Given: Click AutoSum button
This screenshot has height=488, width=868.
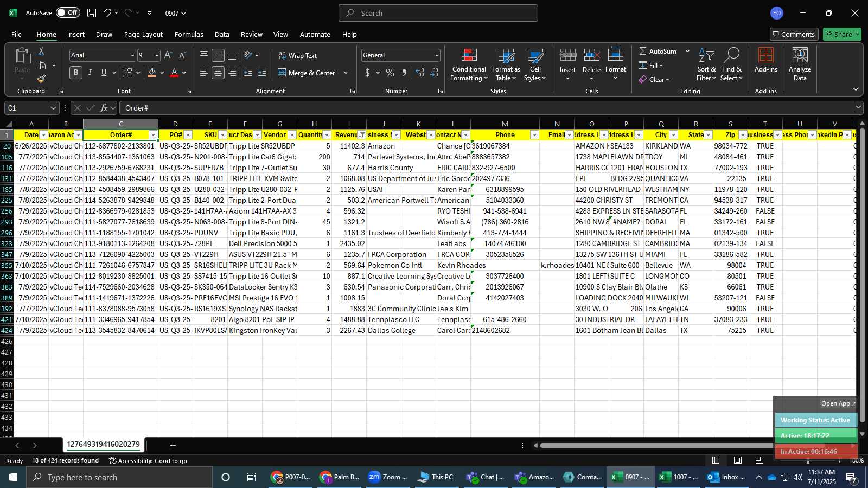Looking at the screenshot, I should [x=658, y=51].
